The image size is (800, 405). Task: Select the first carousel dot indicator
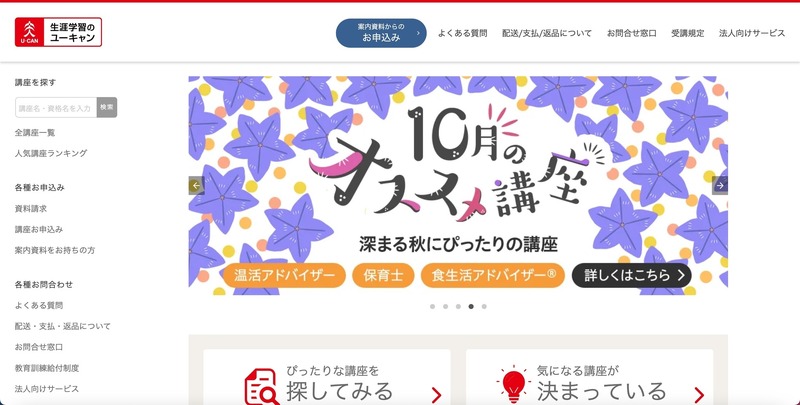tap(433, 307)
